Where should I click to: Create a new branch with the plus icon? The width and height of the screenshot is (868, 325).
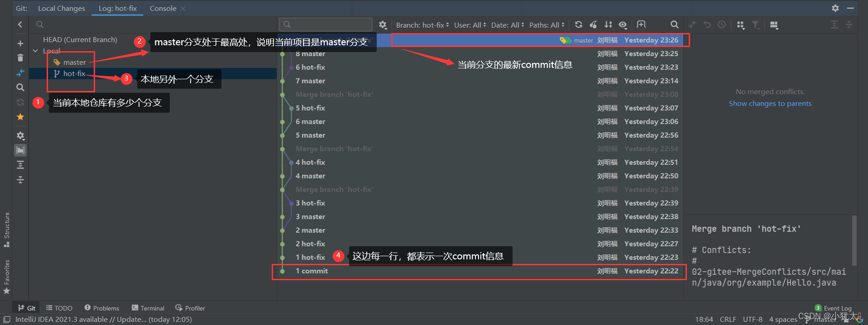(x=20, y=43)
